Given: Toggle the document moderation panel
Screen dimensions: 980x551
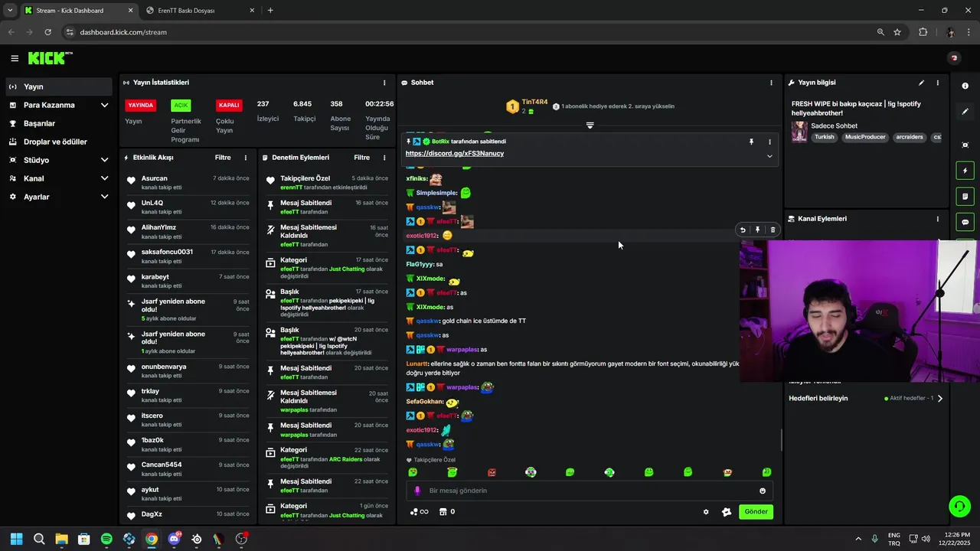Looking at the screenshot, I should point(965,197).
